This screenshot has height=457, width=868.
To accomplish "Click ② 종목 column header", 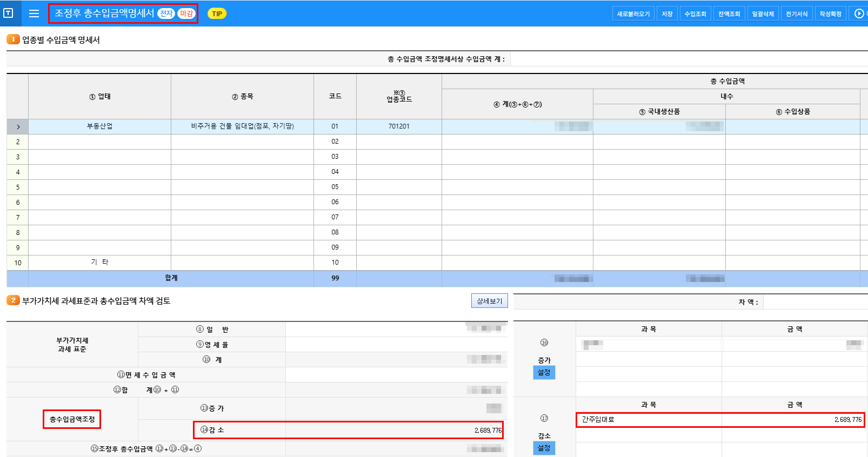I will (242, 97).
